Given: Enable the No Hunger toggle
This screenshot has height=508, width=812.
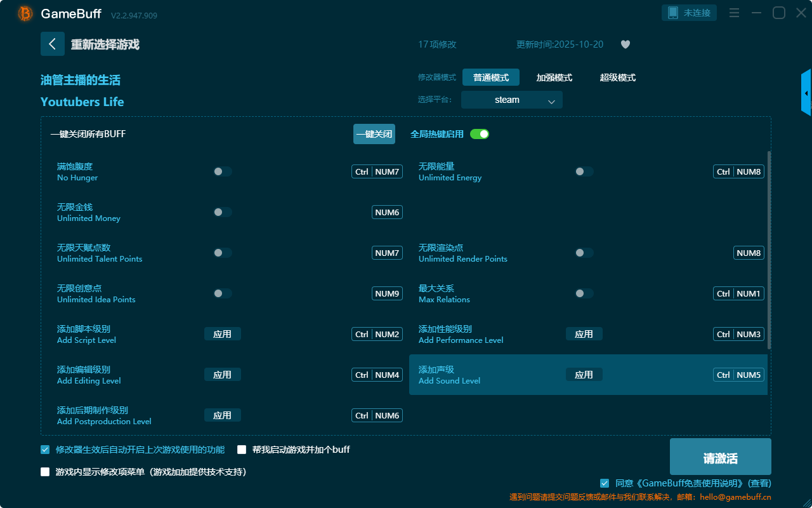Looking at the screenshot, I should [222, 171].
